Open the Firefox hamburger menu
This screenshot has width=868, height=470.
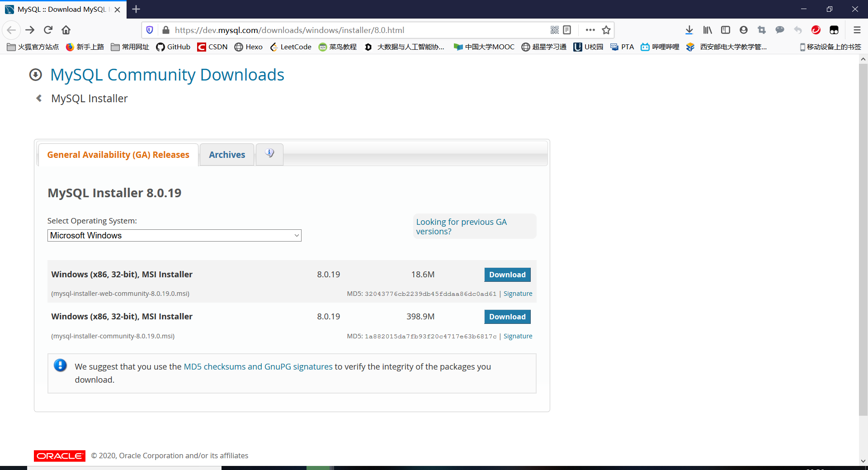coord(857,30)
